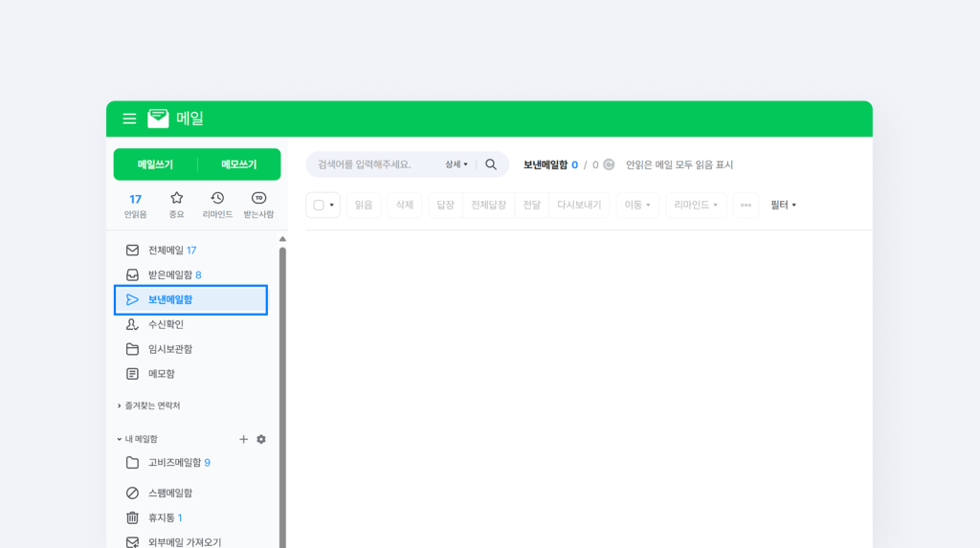Click the 메모쓰기 memo button
The width and height of the screenshot is (980, 548).
238,164
